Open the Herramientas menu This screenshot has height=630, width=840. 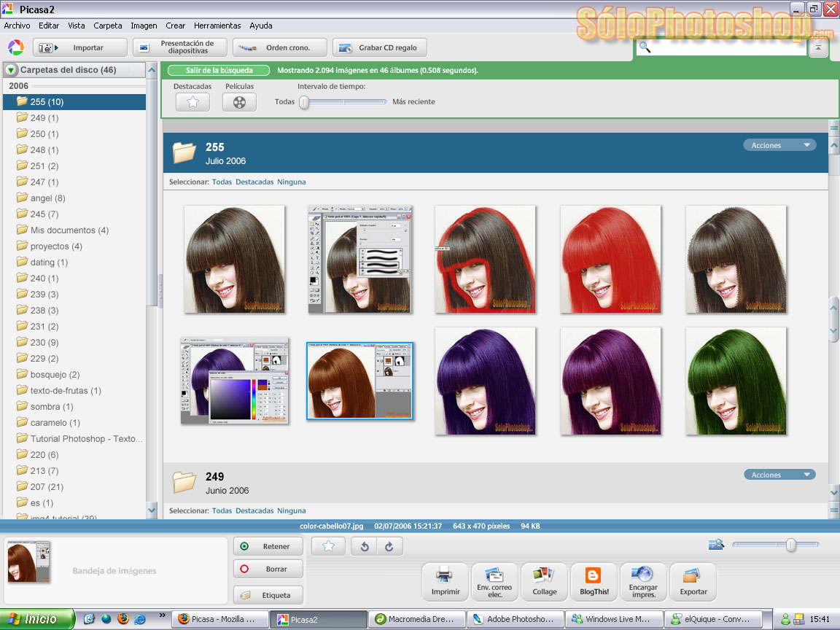click(217, 26)
